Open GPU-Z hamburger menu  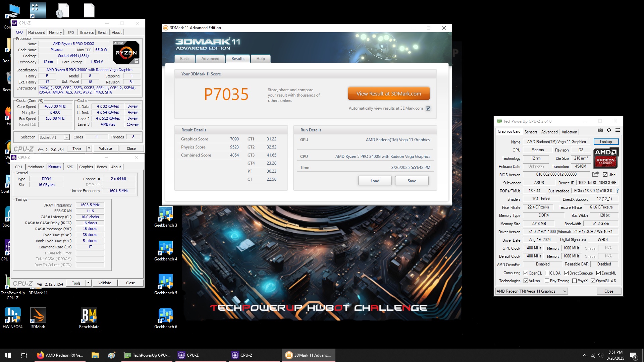pyautogui.click(x=618, y=130)
